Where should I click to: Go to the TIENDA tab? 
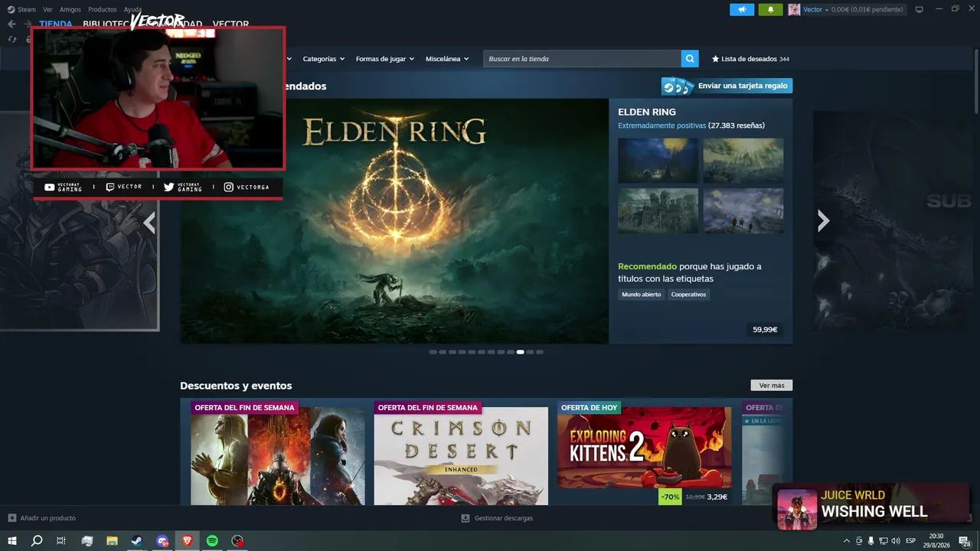pos(56,24)
